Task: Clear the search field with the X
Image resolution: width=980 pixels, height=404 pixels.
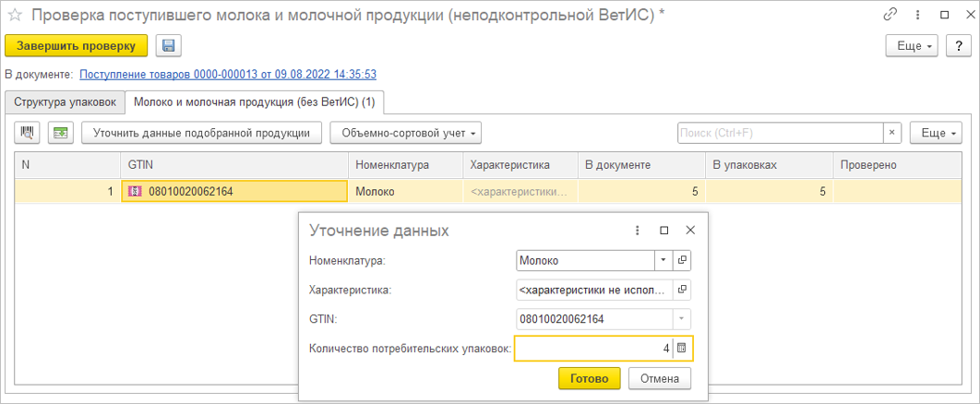Action: (892, 133)
